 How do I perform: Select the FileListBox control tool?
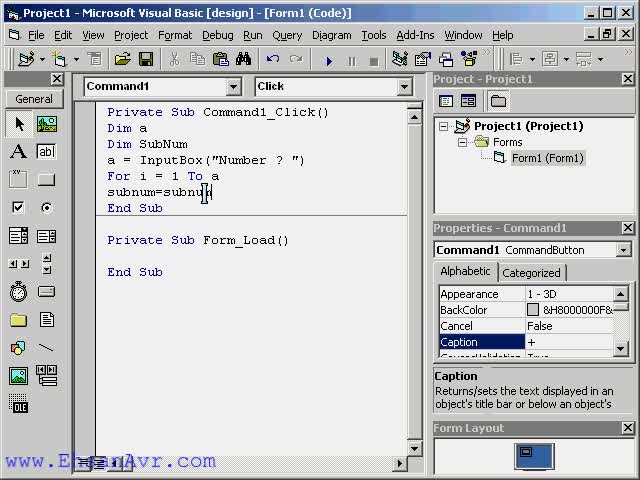[47, 320]
